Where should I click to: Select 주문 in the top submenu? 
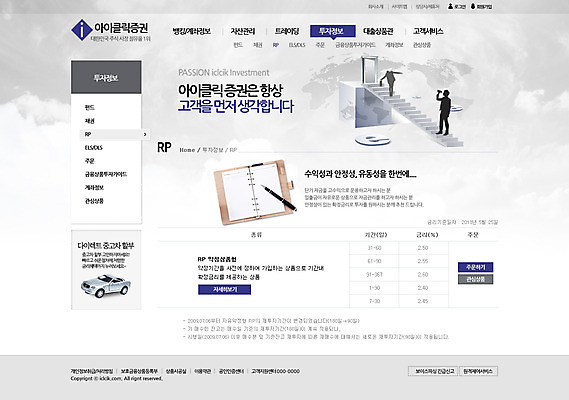click(320, 45)
